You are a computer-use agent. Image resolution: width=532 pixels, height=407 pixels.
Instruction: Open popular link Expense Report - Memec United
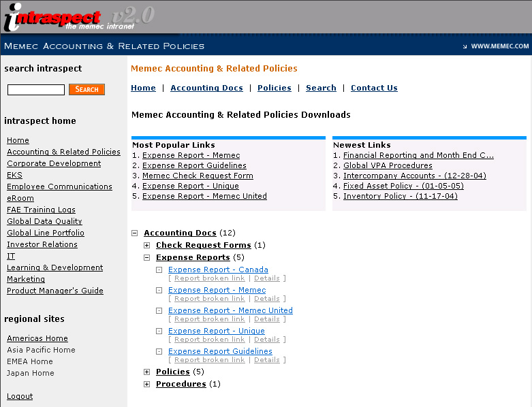tap(204, 196)
